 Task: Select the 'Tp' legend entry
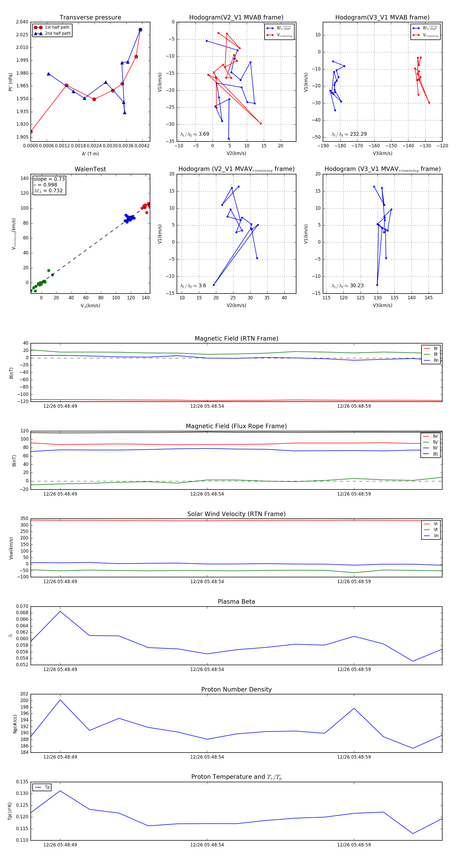pos(42,788)
